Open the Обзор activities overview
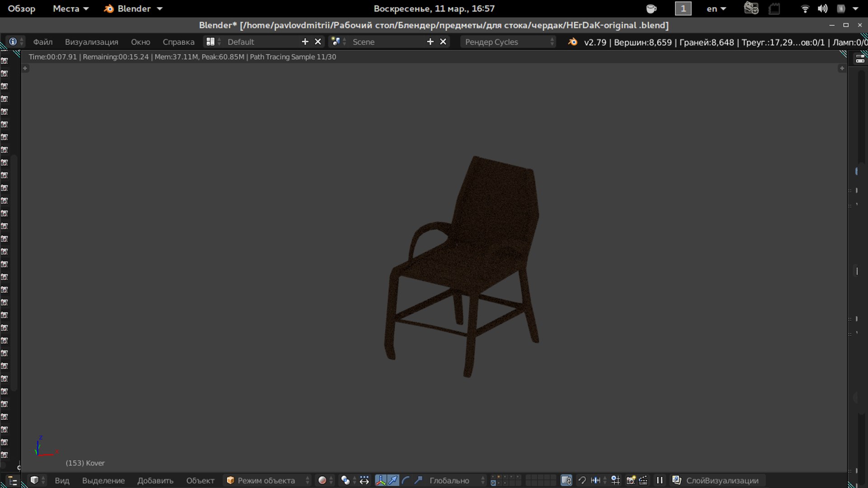Image resolution: width=868 pixels, height=488 pixels. click(21, 9)
